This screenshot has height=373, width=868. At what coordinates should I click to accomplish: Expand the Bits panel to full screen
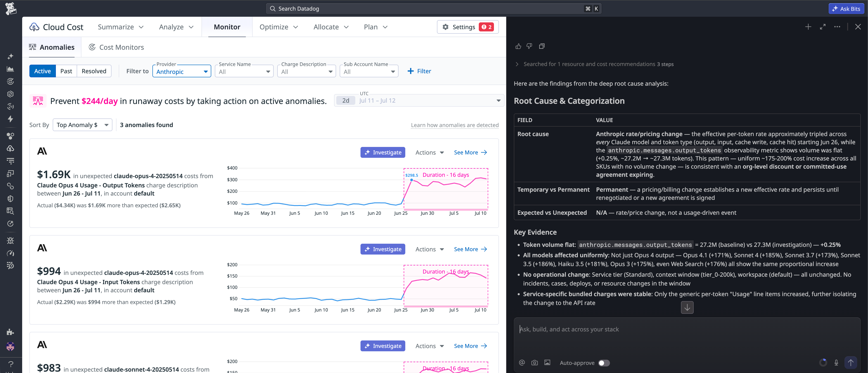(x=823, y=27)
